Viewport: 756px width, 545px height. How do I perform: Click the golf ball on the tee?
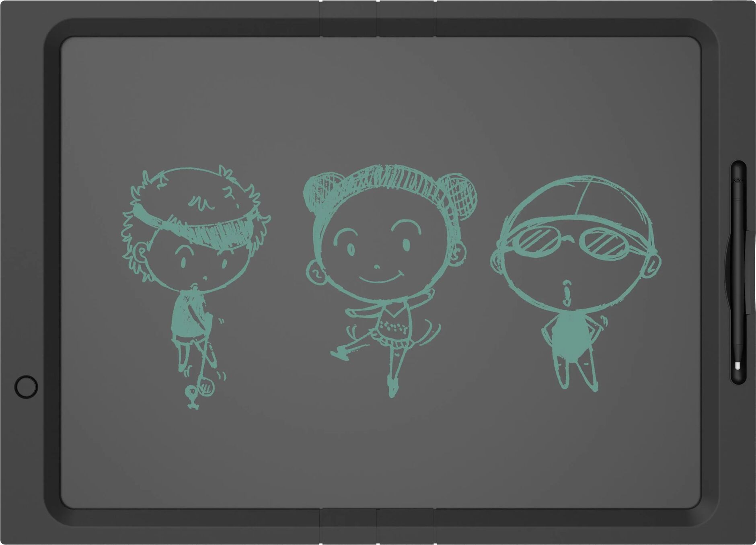click(x=190, y=390)
